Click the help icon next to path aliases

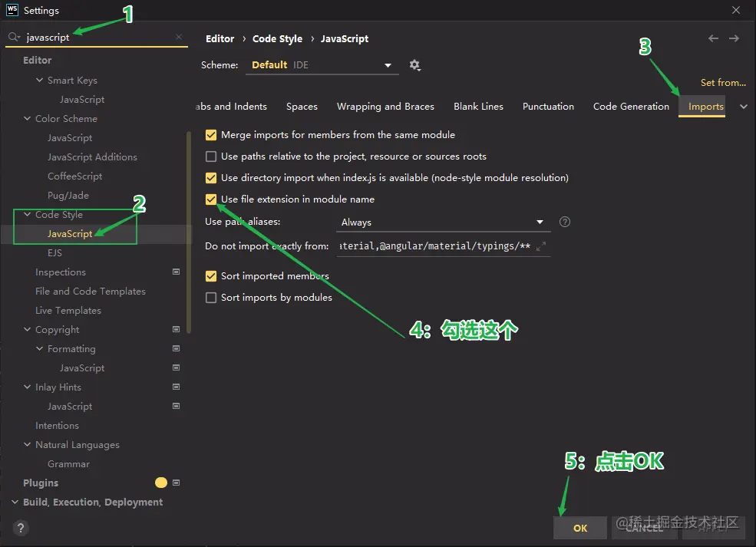coord(565,222)
